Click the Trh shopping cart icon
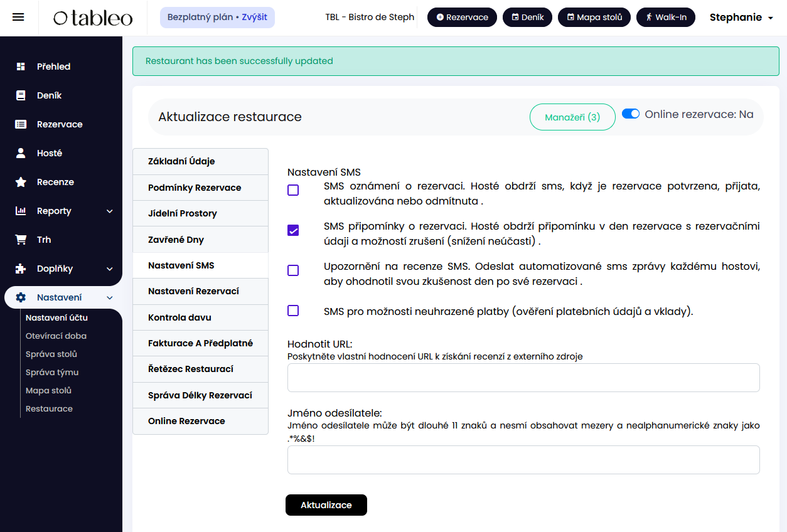Viewport: 787px width, 532px height. pos(21,240)
